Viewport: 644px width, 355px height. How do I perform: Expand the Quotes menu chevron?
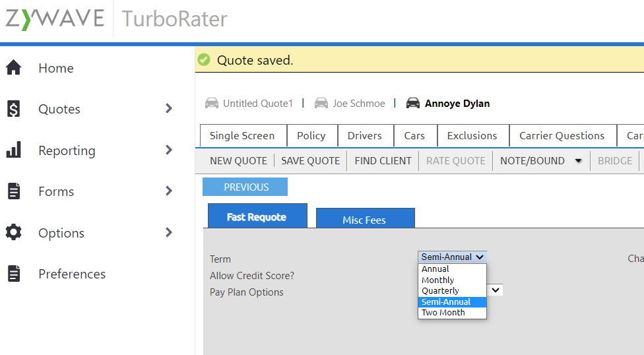(169, 108)
